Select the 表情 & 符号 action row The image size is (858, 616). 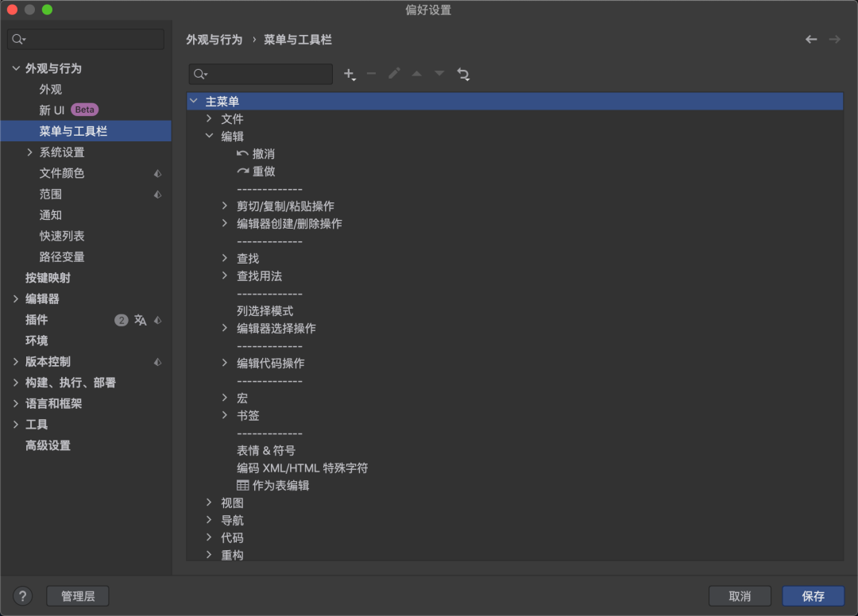(x=266, y=450)
